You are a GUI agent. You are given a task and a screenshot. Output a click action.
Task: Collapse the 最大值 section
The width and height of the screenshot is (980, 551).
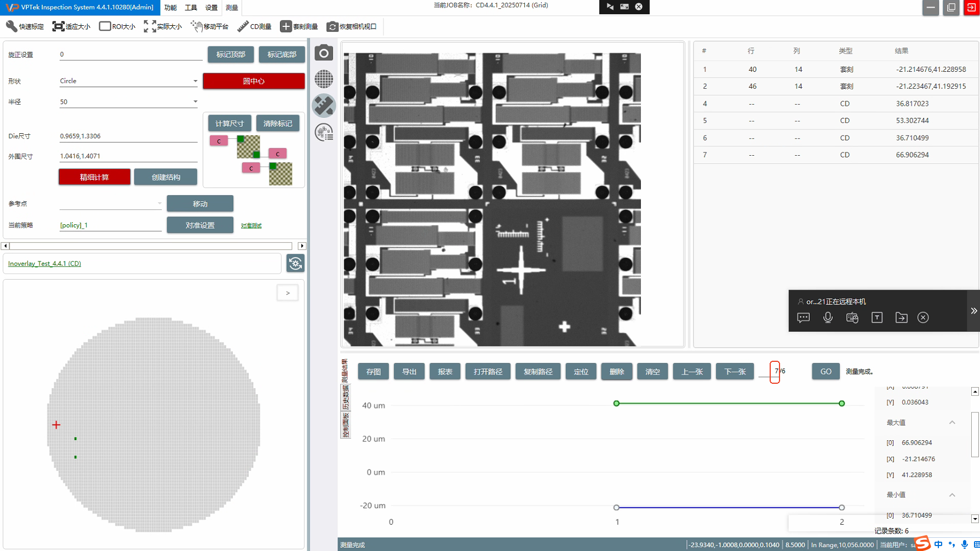coord(952,422)
